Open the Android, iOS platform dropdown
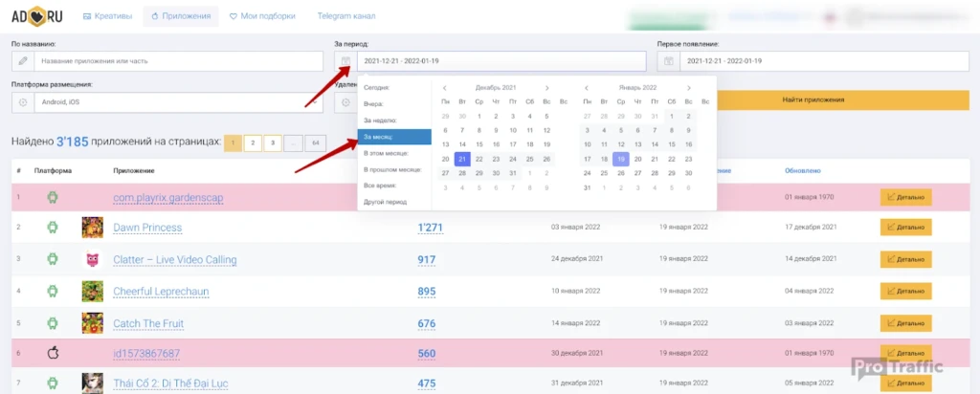The width and height of the screenshot is (980, 394). point(178,102)
